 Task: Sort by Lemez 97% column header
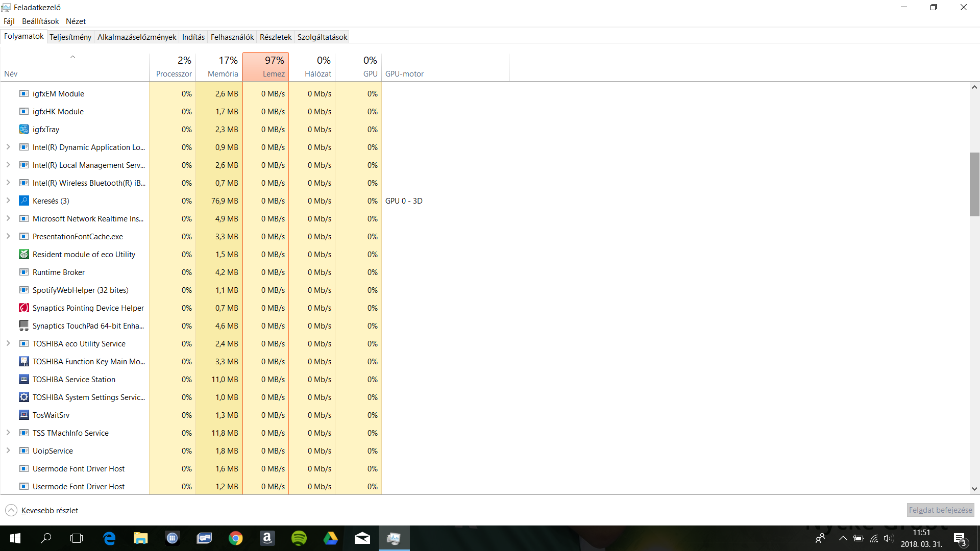click(265, 67)
